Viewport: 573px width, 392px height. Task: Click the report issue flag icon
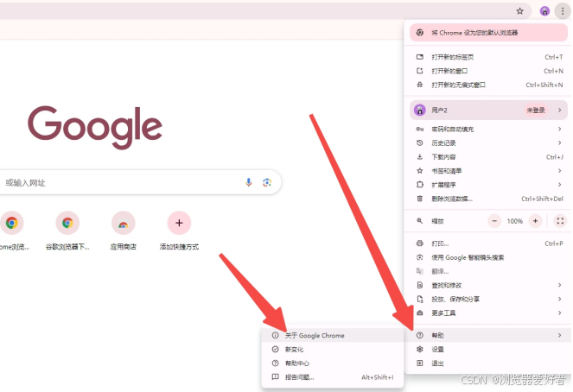pos(275,377)
